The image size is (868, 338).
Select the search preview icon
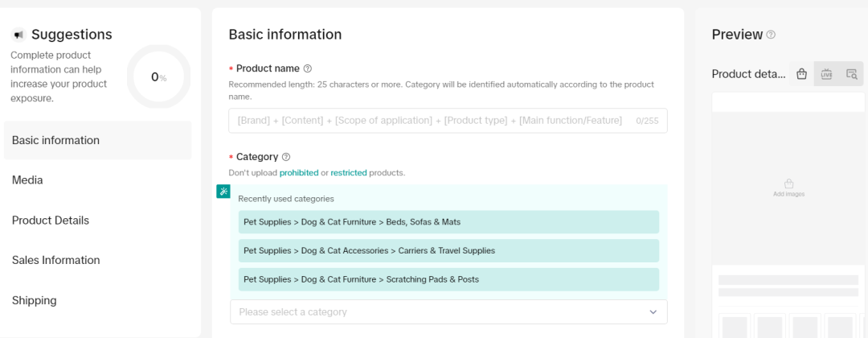point(851,74)
